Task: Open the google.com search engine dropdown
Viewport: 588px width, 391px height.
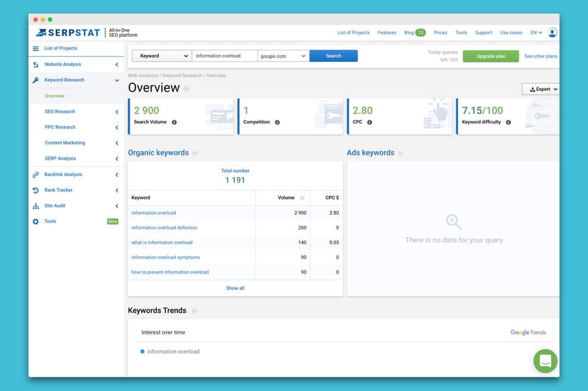Action: coord(284,56)
